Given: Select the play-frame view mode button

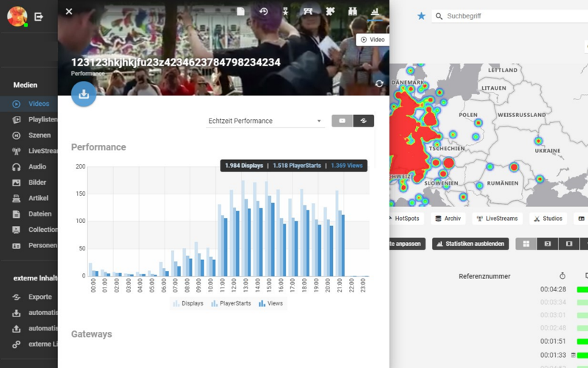Looking at the screenshot, I should (x=548, y=244).
